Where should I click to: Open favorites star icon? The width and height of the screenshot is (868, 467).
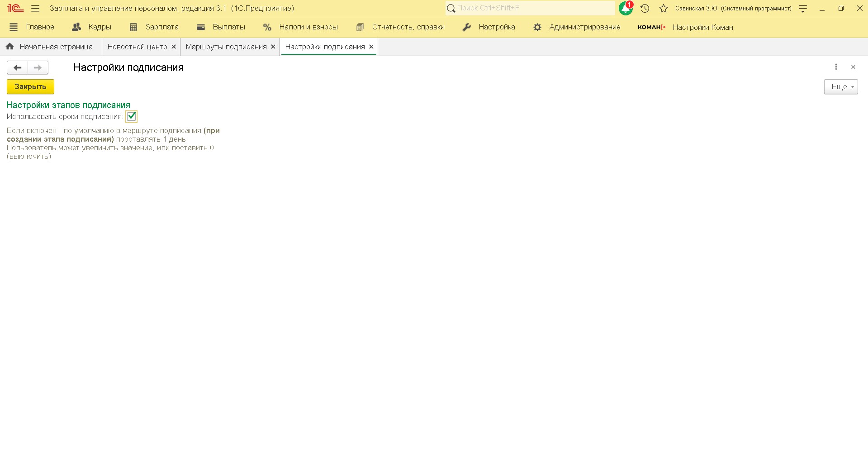(x=663, y=9)
